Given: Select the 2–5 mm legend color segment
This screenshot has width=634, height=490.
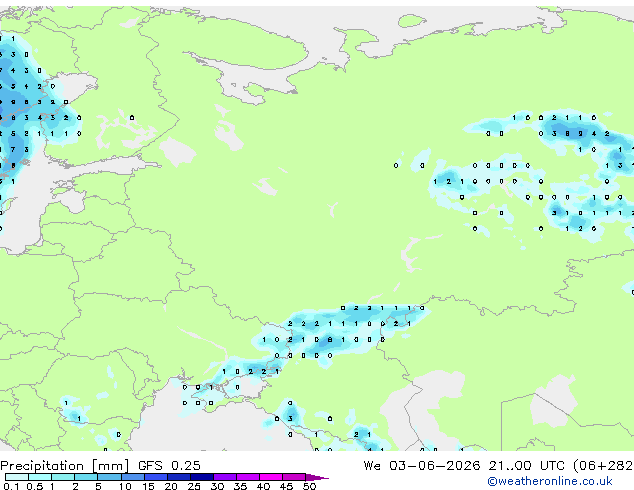Looking at the screenshot, I should tap(86, 477).
